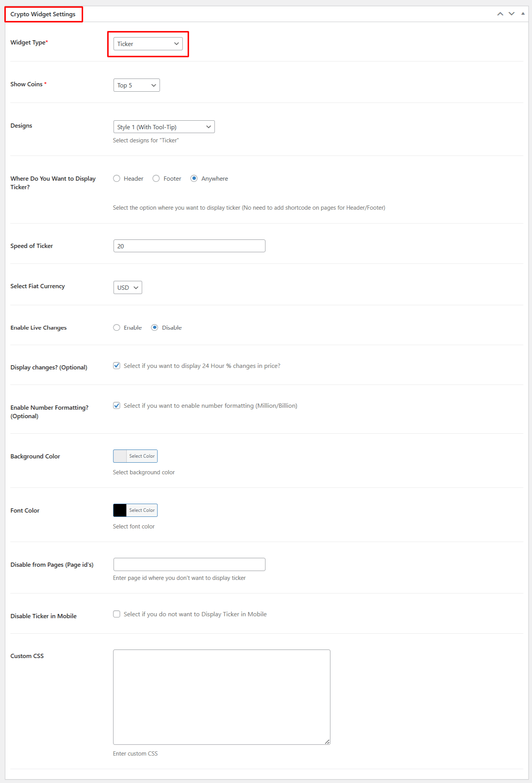Select the Header display radio button

click(117, 178)
